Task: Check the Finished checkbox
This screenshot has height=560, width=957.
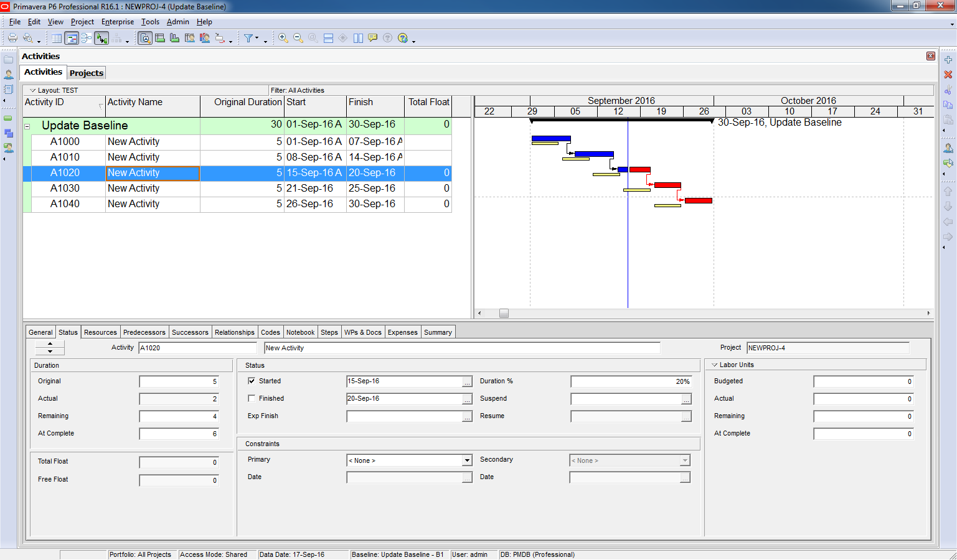Action: click(x=252, y=398)
